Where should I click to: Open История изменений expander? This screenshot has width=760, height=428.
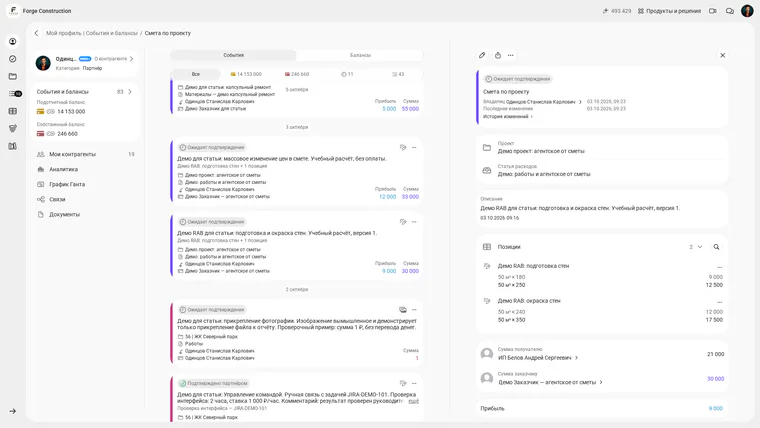click(507, 116)
